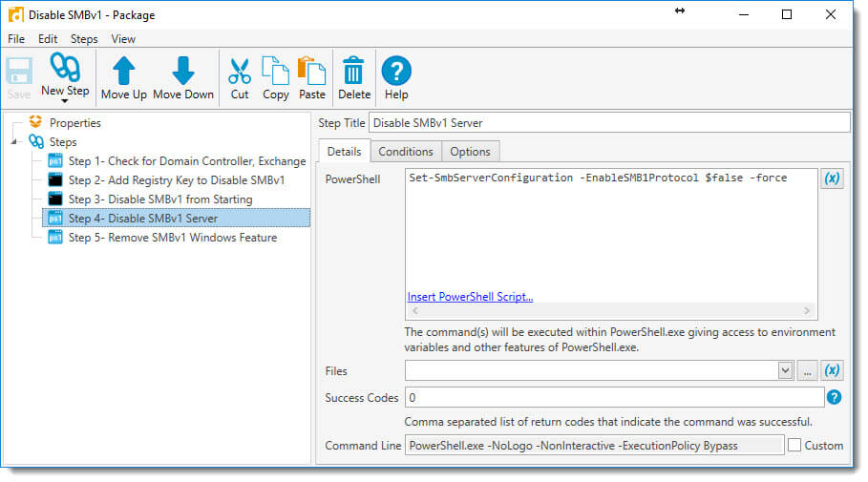This screenshot has height=482, width=868.
Task: Open the Edit menu
Action: tap(48, 39)
